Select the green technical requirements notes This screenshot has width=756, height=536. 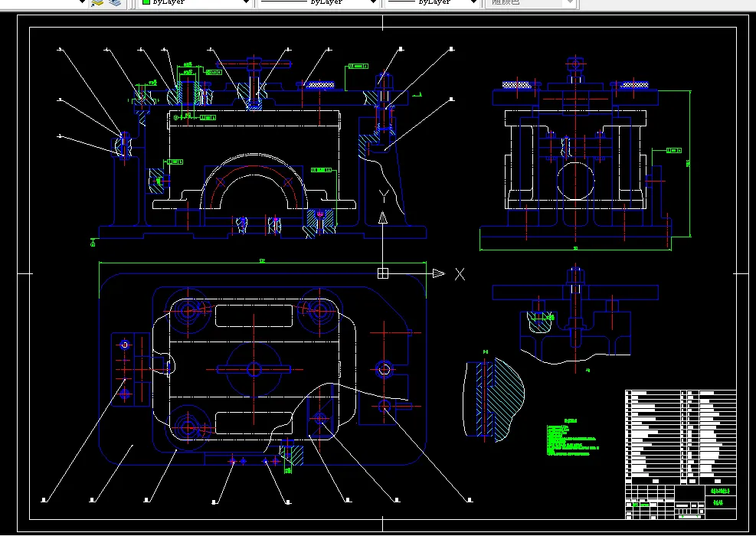(572, 438)
